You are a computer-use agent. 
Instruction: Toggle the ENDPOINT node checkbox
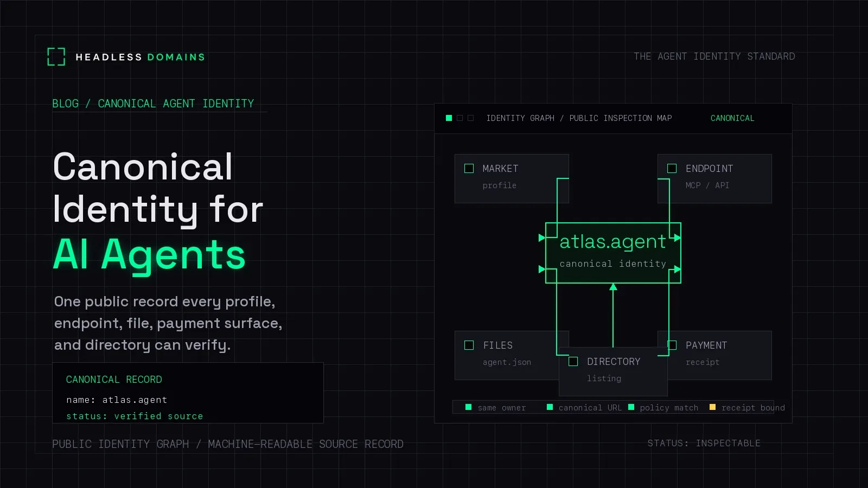tap(672, 169)
